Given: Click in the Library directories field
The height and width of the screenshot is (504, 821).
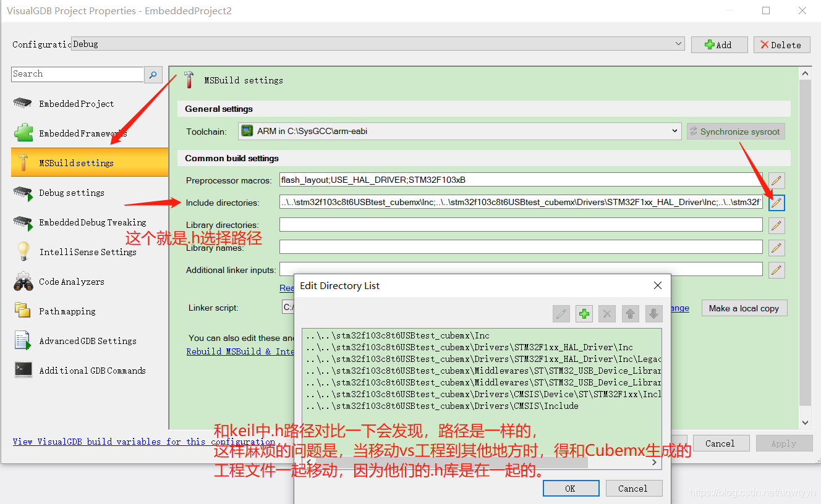Looking at the screenshot, I should coord(521,225).
